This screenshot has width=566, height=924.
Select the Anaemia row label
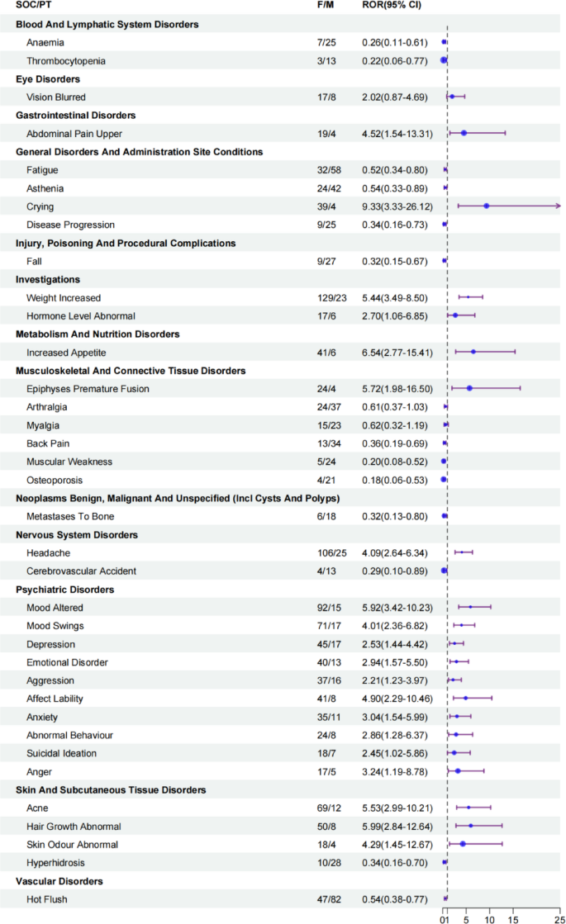coord(45,42)
